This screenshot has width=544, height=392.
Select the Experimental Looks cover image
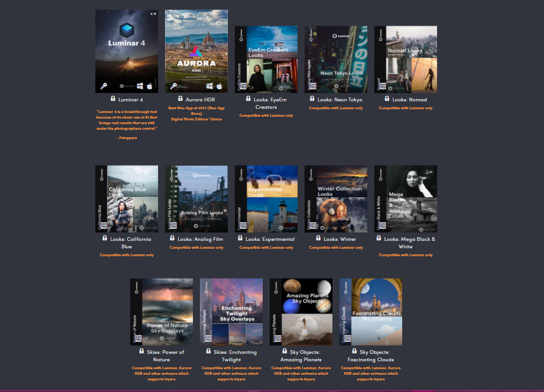click(266, 199)
